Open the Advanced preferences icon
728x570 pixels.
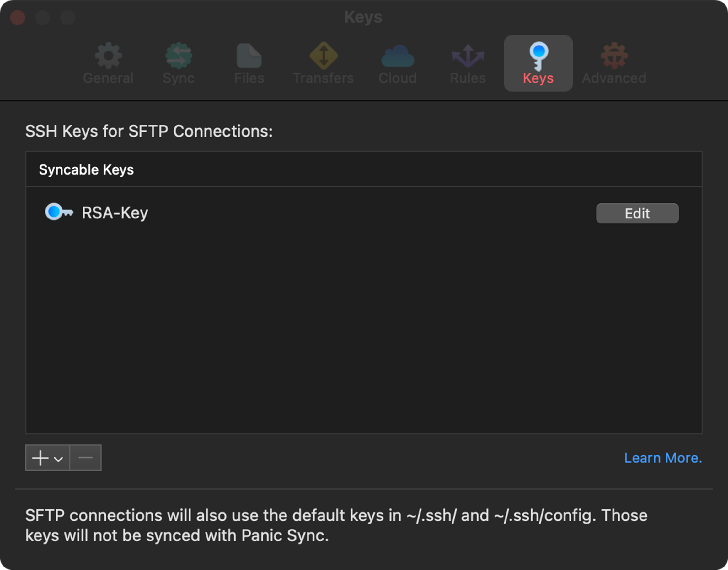pos(614,57)
